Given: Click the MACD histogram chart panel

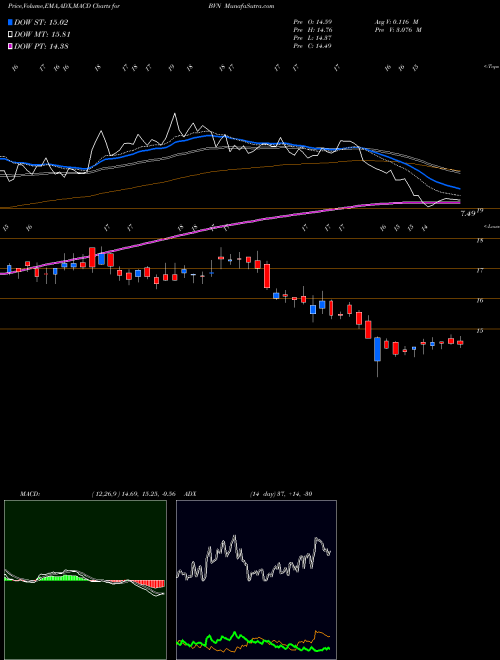Looking at the screenshot, I should 85,580.
